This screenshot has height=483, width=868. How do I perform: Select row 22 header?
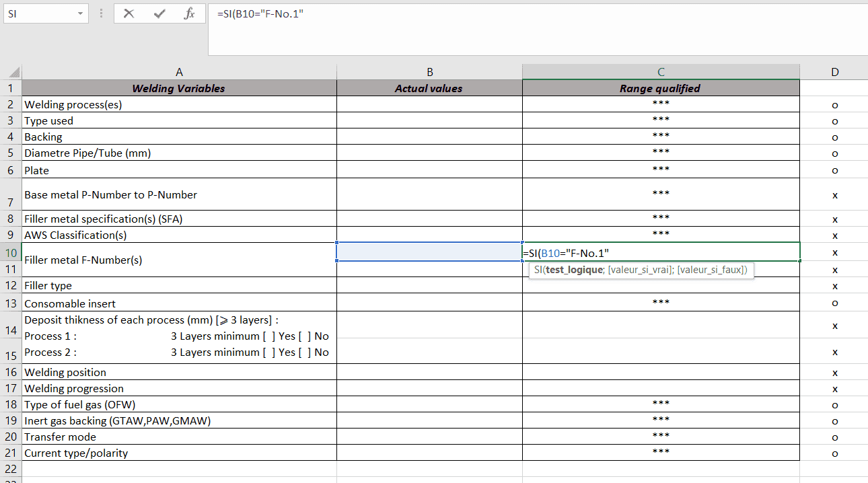(x=11, y=468)
